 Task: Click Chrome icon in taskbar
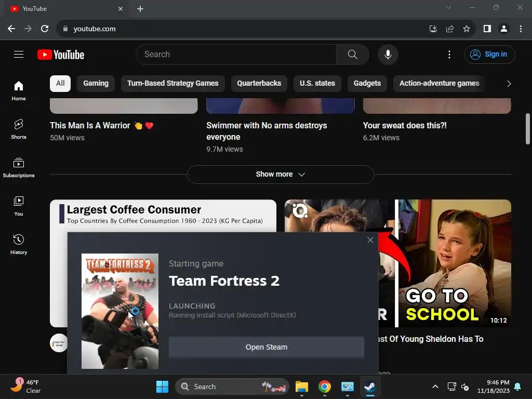[325, 387]
